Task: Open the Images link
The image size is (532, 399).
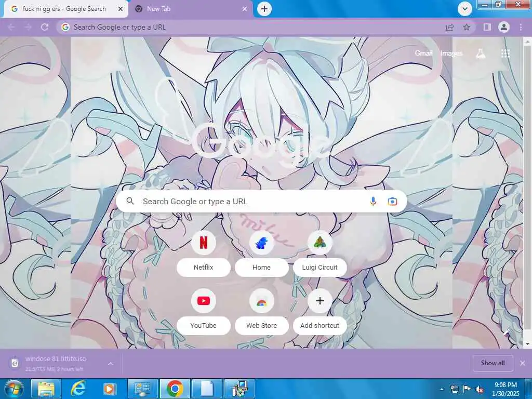Action: [451, 54]
